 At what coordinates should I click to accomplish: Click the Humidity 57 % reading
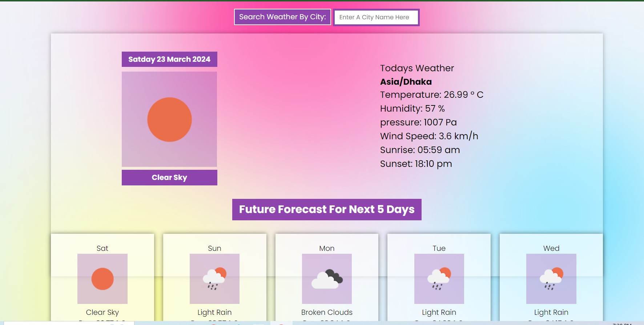tap(412, 109)
